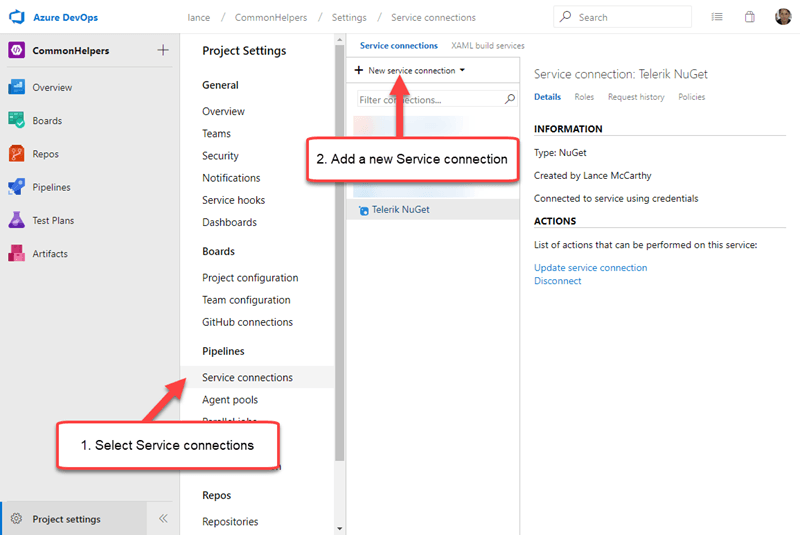Open Repositories under Repos
This screenshot has width=800, height=535.
click(230, 521)
